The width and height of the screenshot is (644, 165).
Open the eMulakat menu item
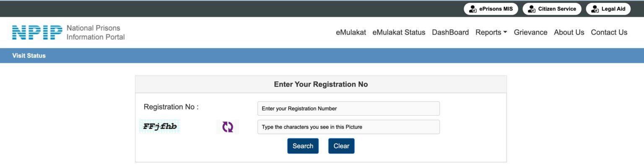[351, 32]
